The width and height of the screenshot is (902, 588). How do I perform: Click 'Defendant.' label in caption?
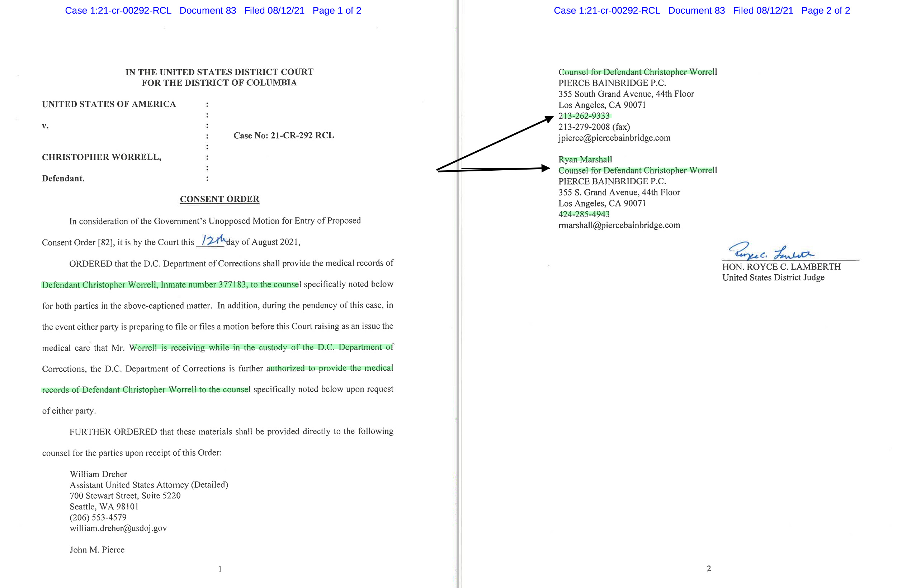pyautogui.click(x=63, y=179)
